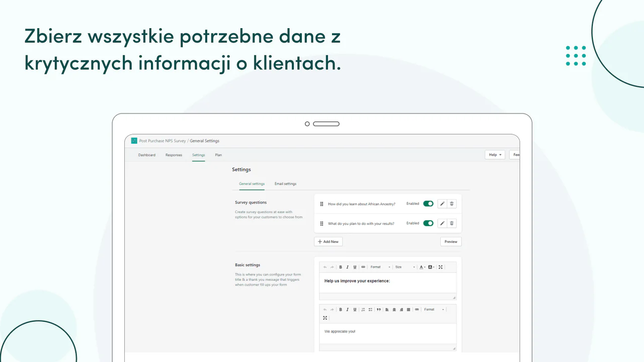
Task: Delete the African Ancestry question using trash icon
Action: click(x=452, y=204)
